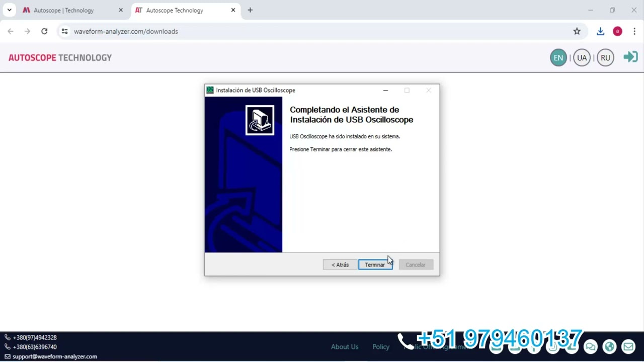Image resolution: width=644 pixels, height=362 pixels.
Task: Close the active Autoscope Technology tab
Action: (x=233, y=10)
